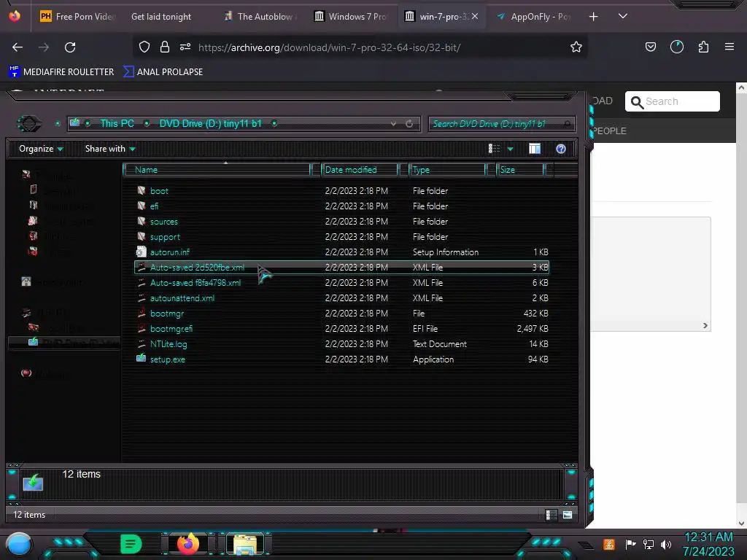This screenshot has width=747, height=560.
Task: Open address bar history dropdown
Action: point(393,124)
